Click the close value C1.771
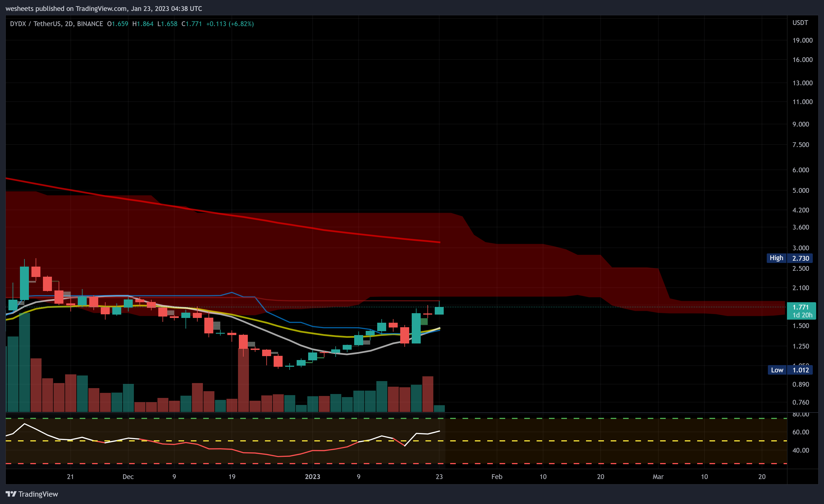The image size is (824, 504). [x=192, y=24]
